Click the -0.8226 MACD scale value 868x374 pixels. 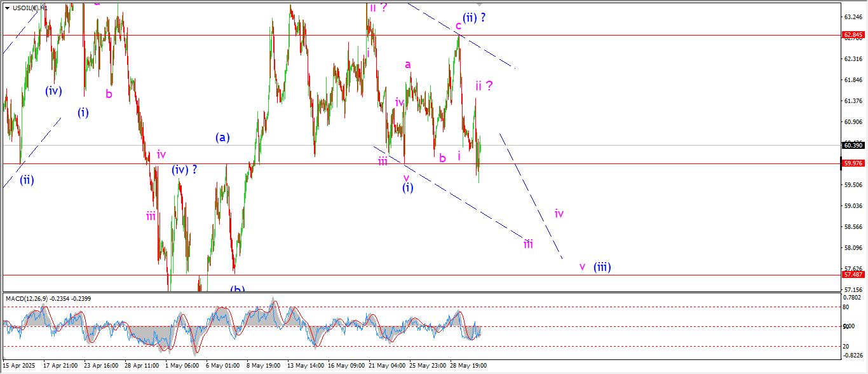(852, 355)
